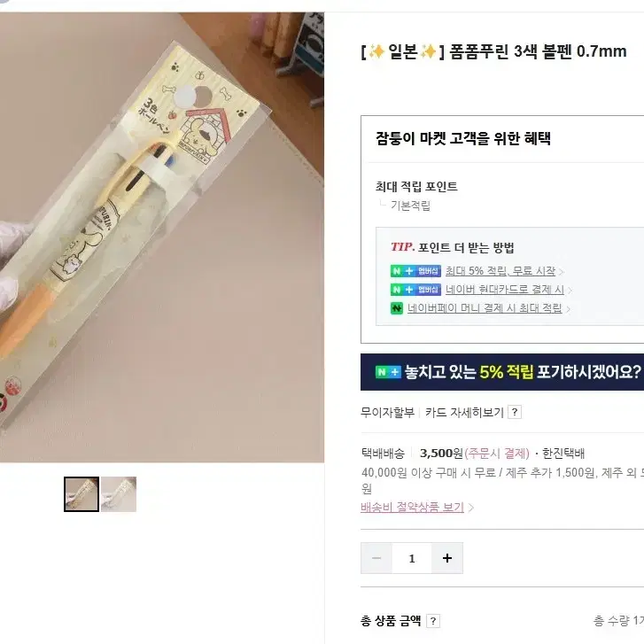
Task: Select the second product thumbnail
Action: click(119, 494)
